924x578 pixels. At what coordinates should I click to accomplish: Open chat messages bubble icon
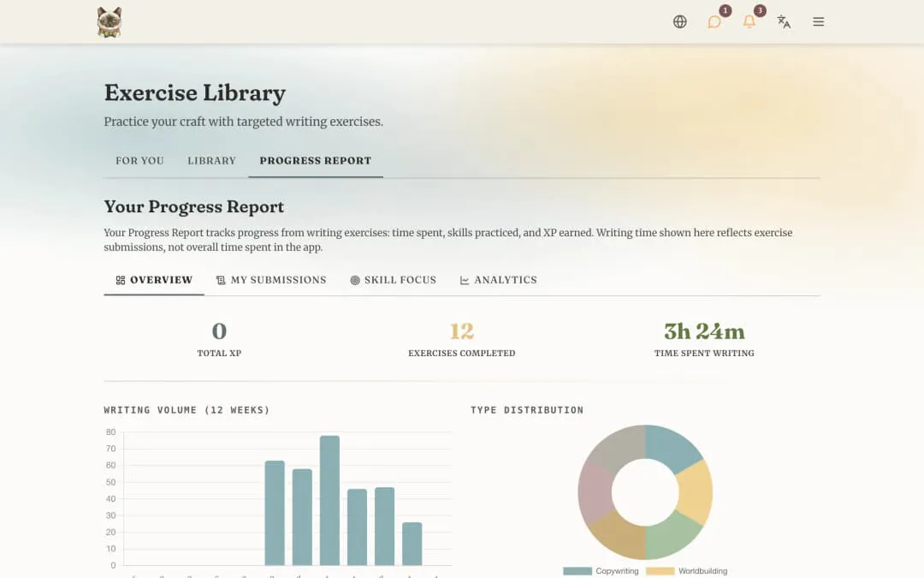point(714,21)
